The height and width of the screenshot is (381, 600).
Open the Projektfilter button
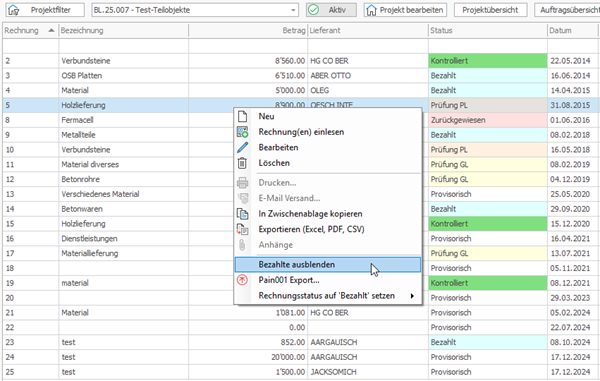pos(45,10)
